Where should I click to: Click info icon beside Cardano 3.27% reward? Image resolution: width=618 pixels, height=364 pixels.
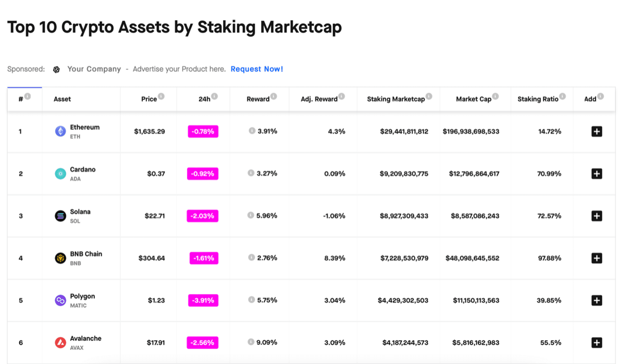[x=251, y=173]
